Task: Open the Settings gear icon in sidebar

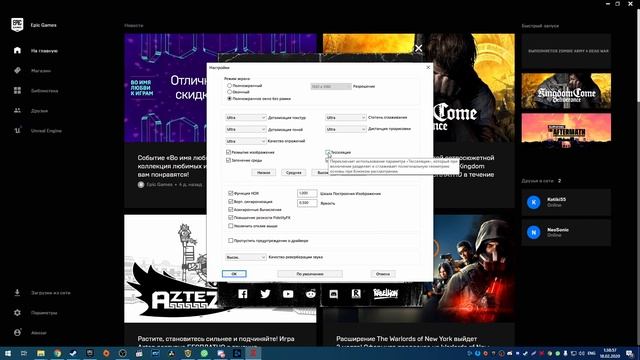Action: point(17,313)
